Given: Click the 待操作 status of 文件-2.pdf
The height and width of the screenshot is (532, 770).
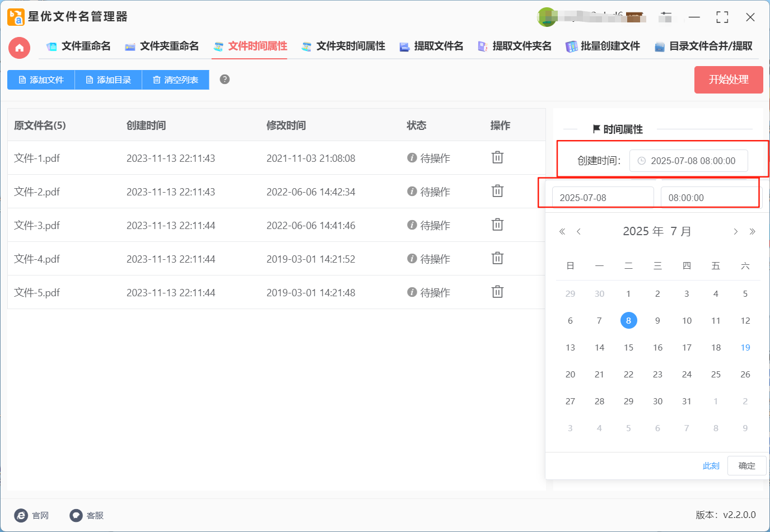Looking at the screenshot, I should (x=429, y=192).
